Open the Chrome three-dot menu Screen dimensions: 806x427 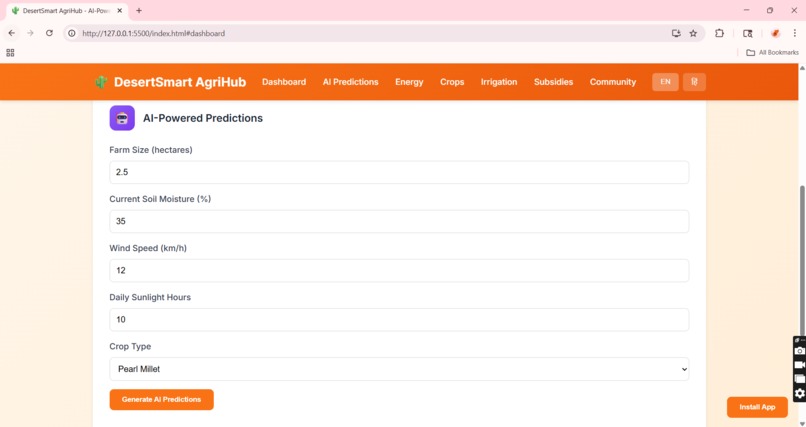[795, 33]
